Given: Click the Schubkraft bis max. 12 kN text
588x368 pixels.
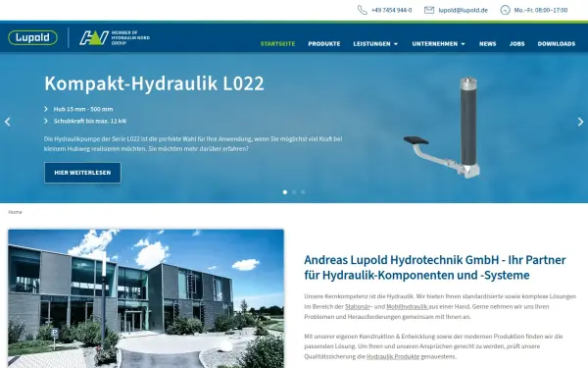Looking at the screenshot, I should tap(90, 121).
